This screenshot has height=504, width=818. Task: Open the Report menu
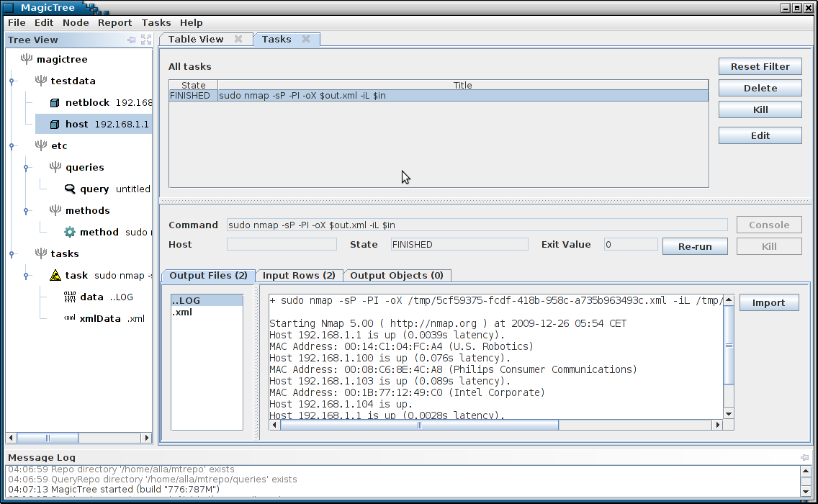pos(114,22)
